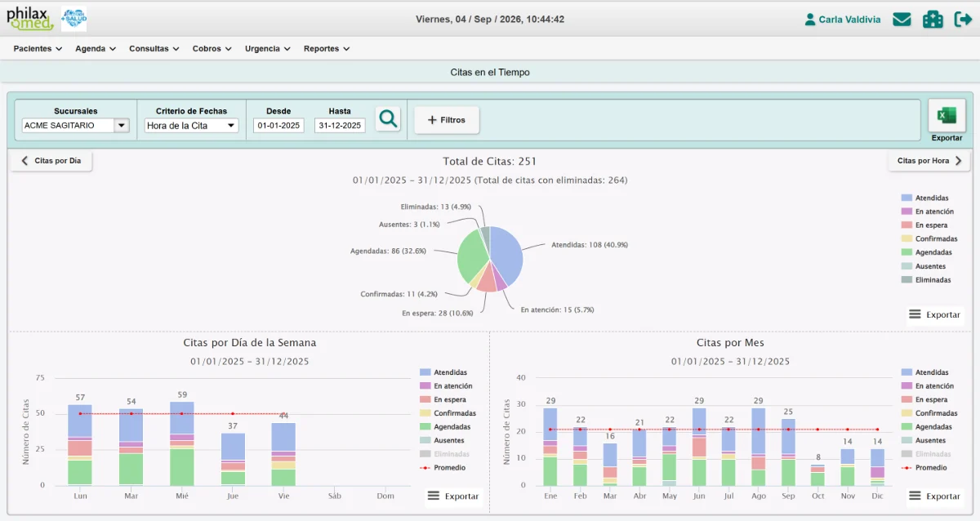The image size is (980, 521).
Task: Click the Desde date field
Action: tap(278, 126)
